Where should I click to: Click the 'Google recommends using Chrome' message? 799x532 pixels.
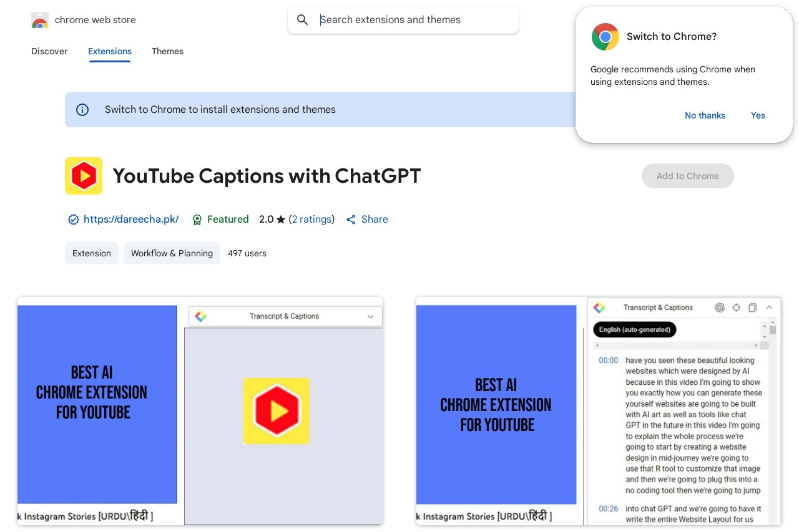[673, 75]
